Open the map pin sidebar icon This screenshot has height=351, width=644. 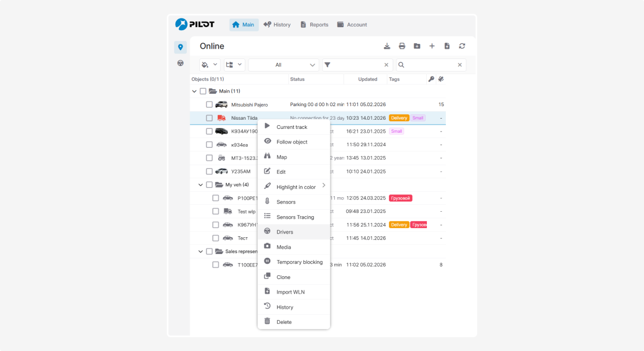(180, 48)
